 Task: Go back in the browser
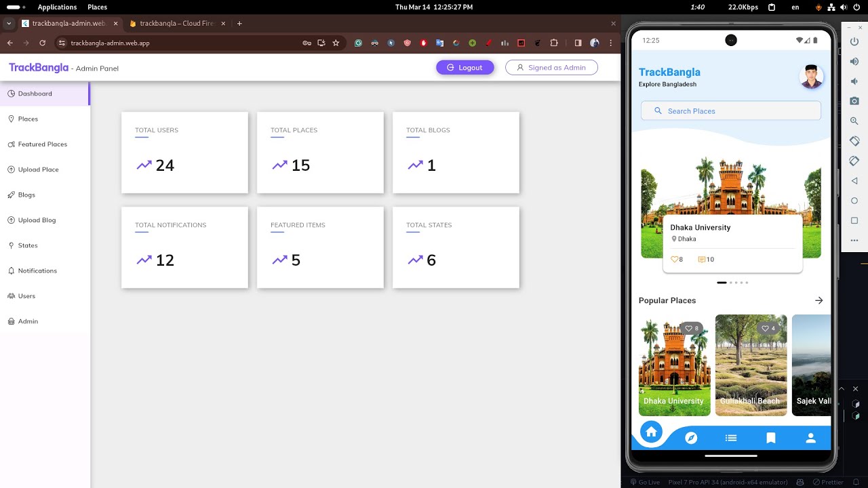point(9,43)
